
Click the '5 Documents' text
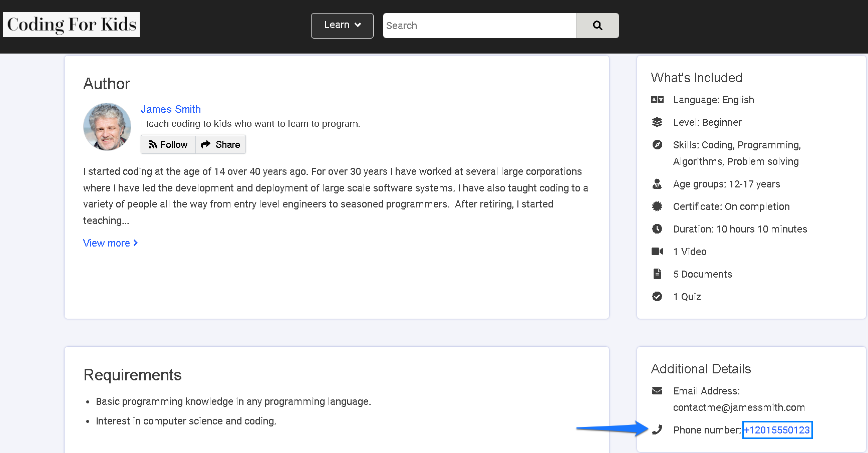[703, 274]
